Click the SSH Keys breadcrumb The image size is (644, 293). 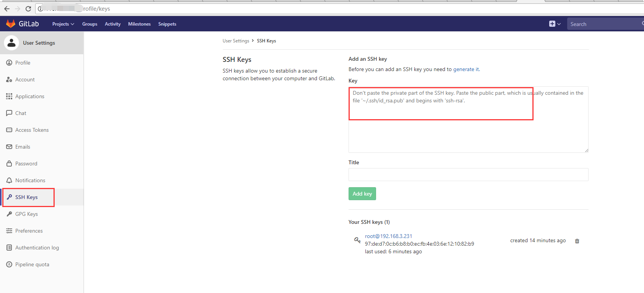point(266,41)
